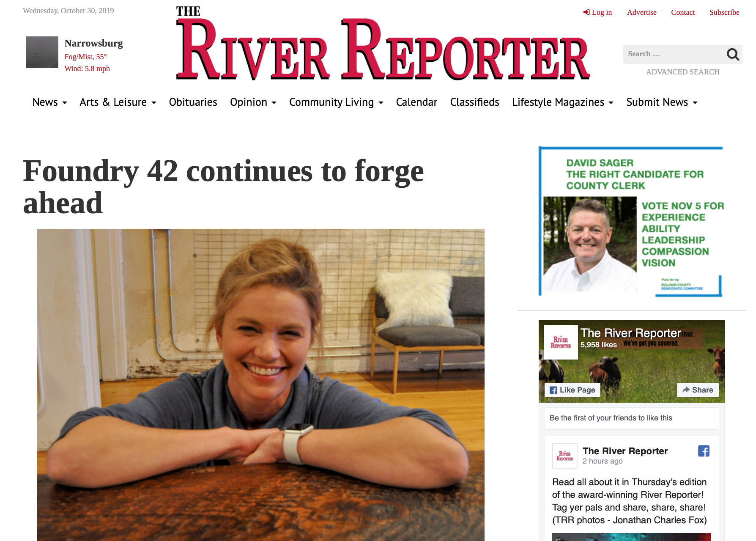Click the River Reporter Facebook page avatar
Screen dimensions: 756x541
coord(561,342)
